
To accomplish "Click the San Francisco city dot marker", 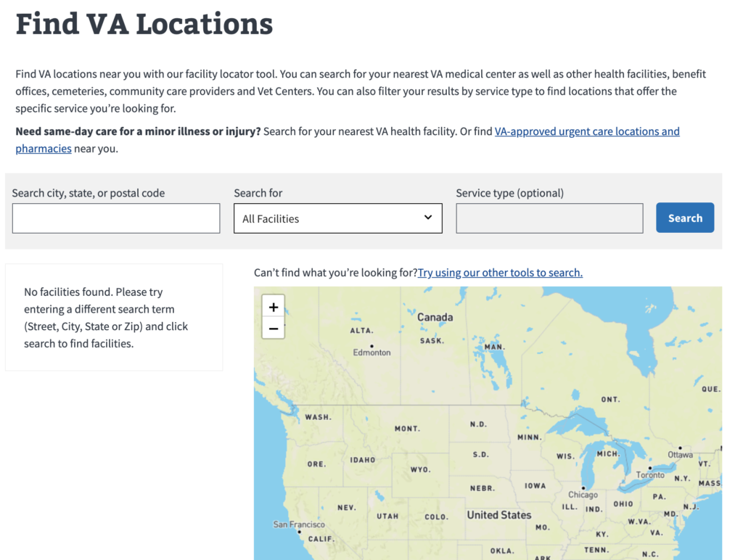I will click(x=298, y=531).
